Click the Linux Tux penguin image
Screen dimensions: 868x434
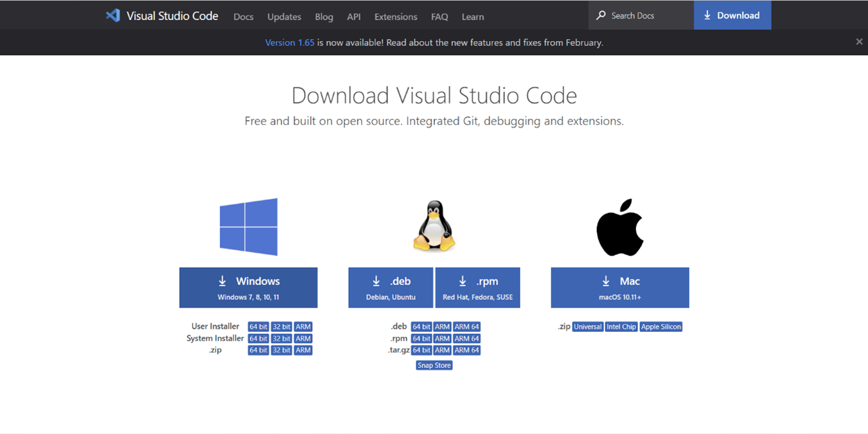(434, 225)
